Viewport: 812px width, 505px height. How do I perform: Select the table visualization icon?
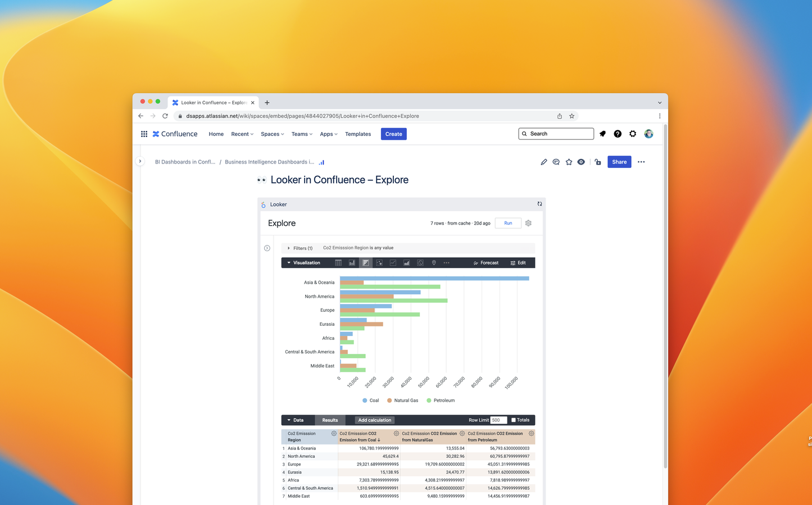[x=338, y=263]
